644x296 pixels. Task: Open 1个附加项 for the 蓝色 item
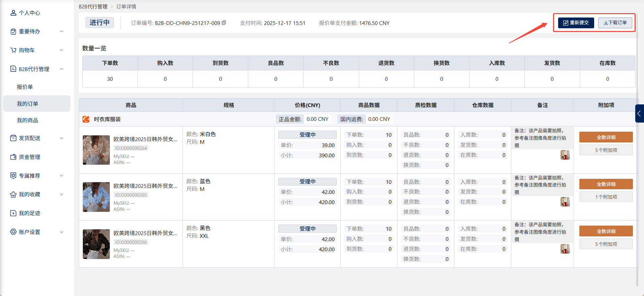pos(606,197)
